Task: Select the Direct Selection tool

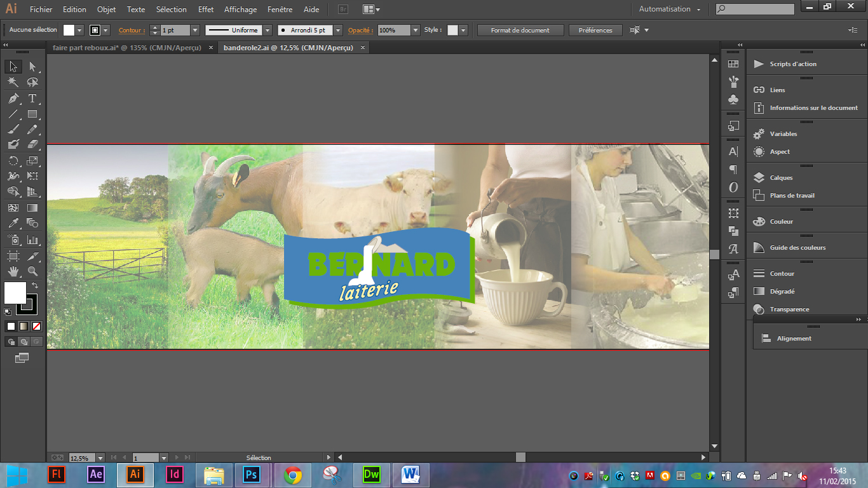Action: (x=32, y=67)
